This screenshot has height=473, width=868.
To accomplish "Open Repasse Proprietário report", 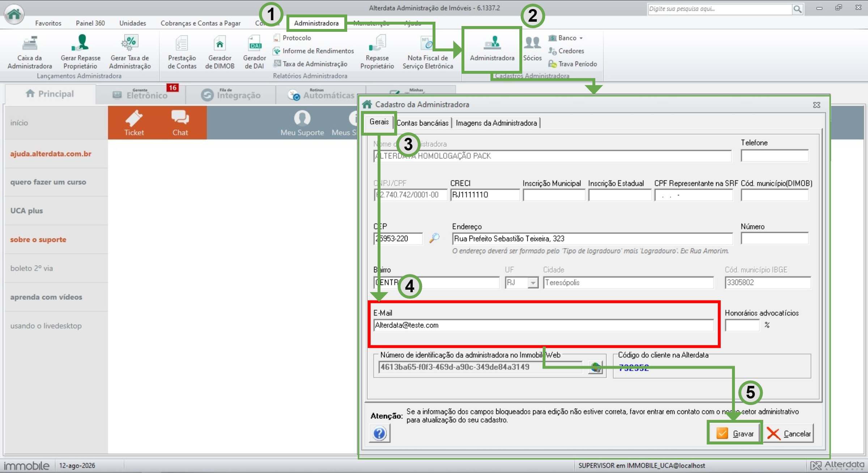I will click(x=377, y=52).
